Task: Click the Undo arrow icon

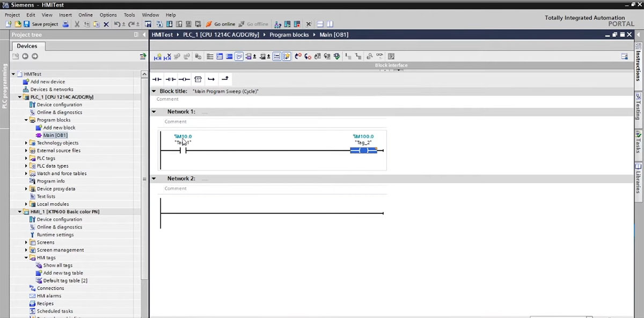Action: click(x=118, y=24)
